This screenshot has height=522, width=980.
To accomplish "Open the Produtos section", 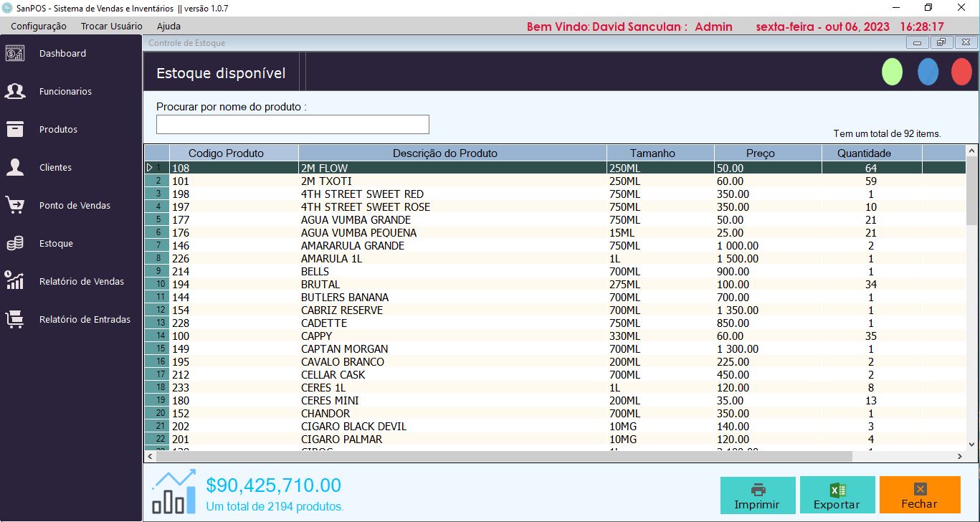I will click(x=60, y=129).
